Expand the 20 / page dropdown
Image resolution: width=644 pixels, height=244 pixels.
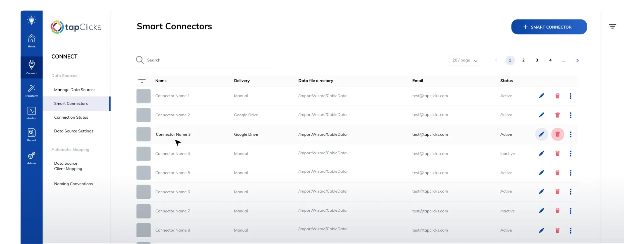point(465,60)
